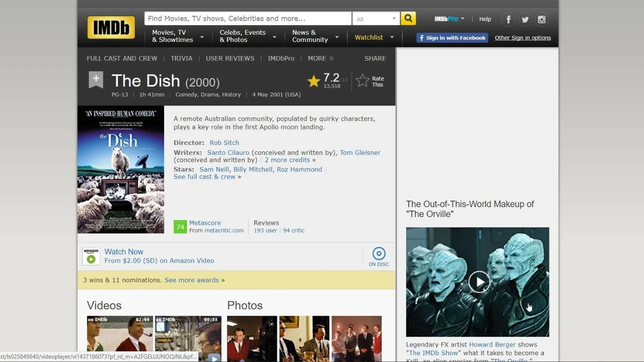Click Drama genre link

tap(209, 95)
